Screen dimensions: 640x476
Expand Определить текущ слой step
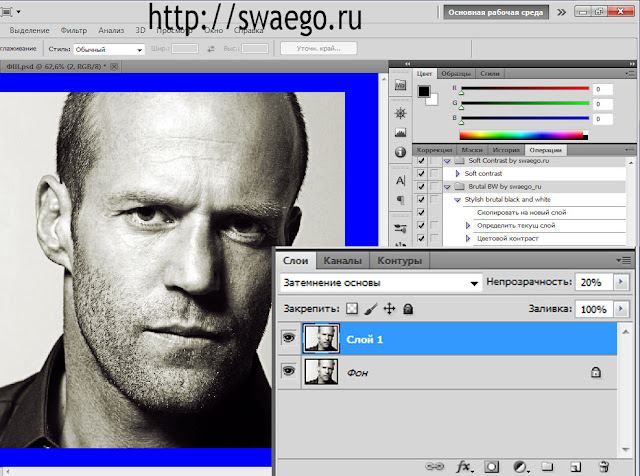click(468, 225)
